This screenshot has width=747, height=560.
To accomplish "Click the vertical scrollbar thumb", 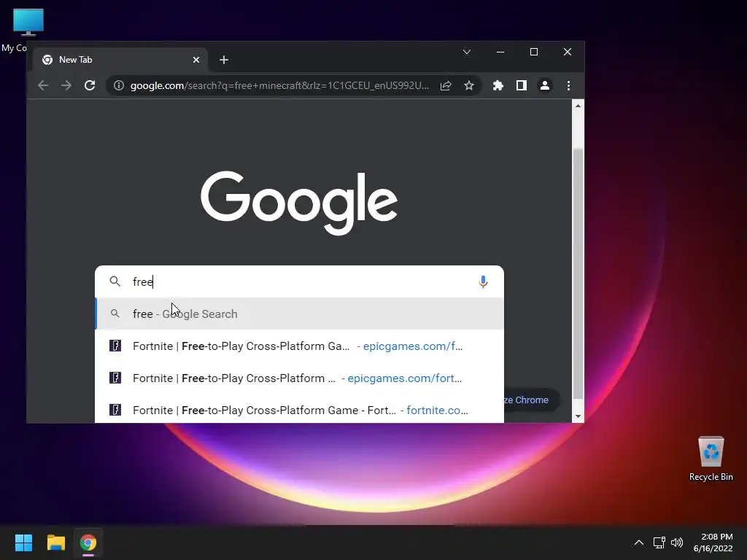I will click(x=578, y=274).
